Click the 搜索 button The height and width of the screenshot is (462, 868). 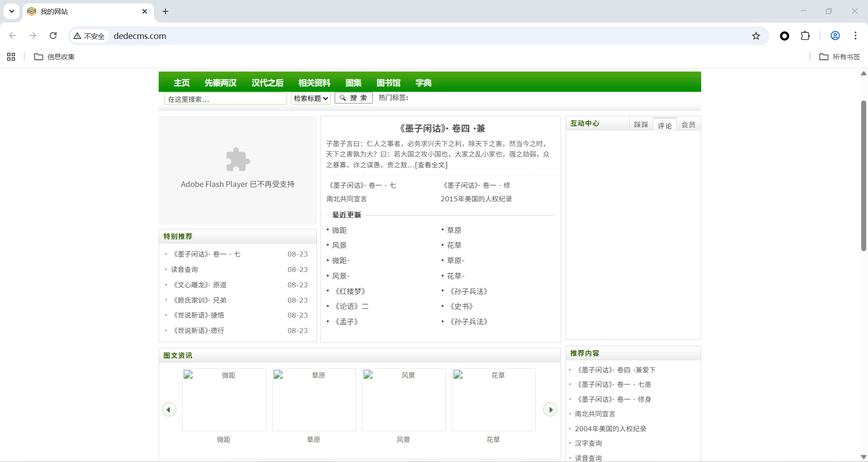(354, 98)
